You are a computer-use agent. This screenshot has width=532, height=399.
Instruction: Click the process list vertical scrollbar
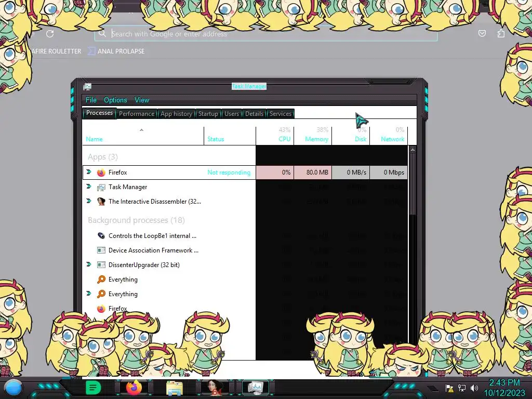click(x=413, y=184)
